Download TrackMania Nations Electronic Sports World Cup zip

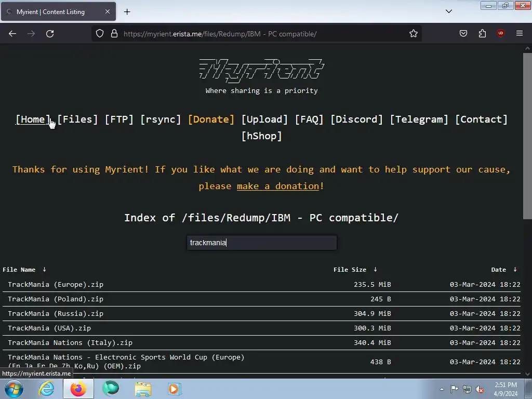pyautogui.click(x=126, y=362)
